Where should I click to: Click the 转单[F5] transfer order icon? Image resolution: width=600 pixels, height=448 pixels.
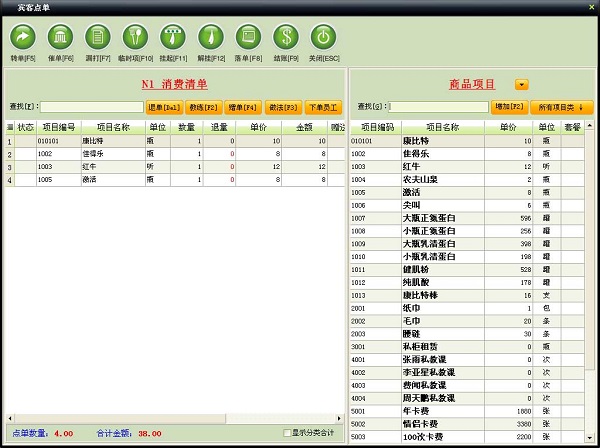click(x=22, y=37)
